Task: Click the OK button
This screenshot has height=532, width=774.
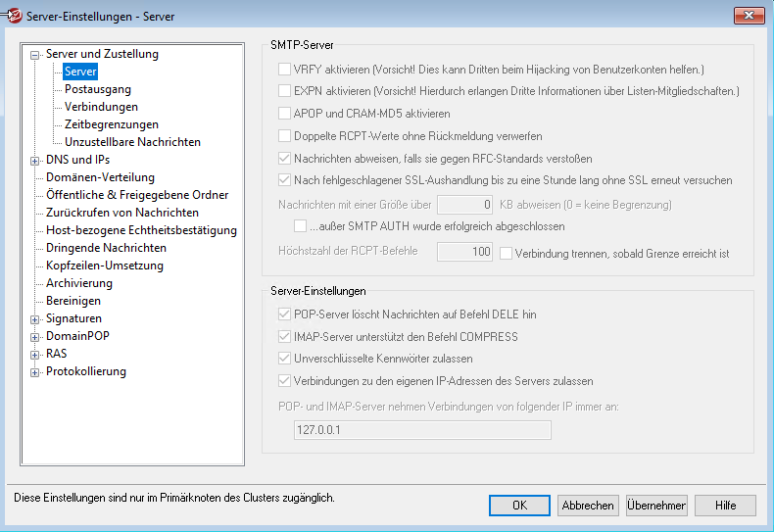Action: tap(519, 506)
